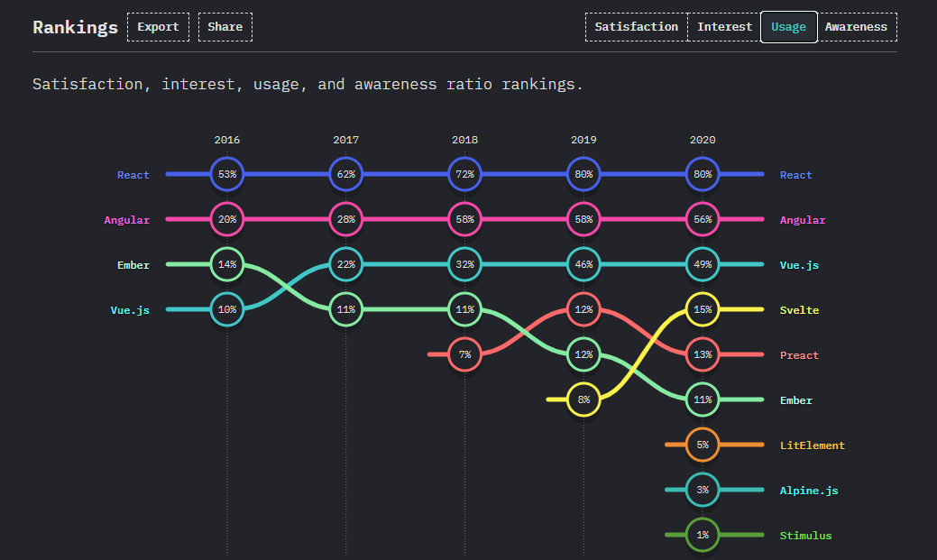
Task: Click the 2017 year column header
Action: 346,140
